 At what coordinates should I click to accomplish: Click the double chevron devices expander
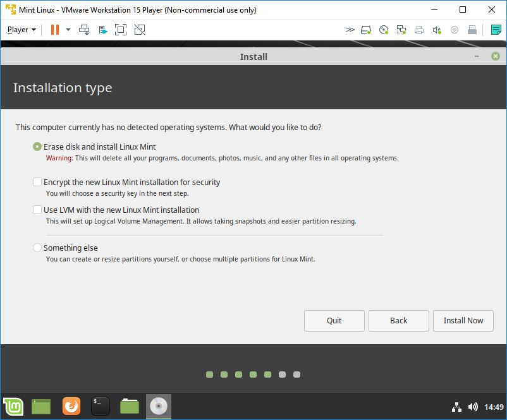click(x=350, y=30)
